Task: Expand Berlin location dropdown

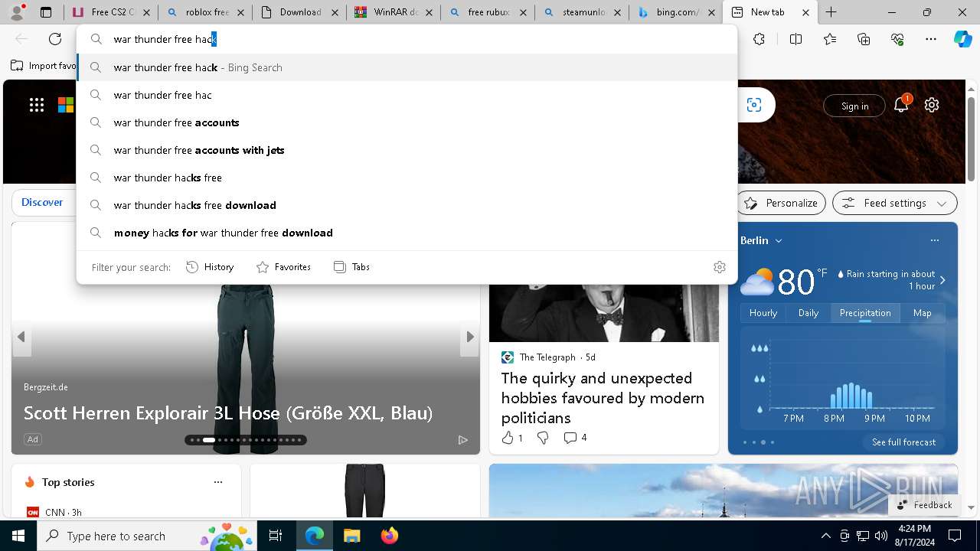Action: coord(779,240)
